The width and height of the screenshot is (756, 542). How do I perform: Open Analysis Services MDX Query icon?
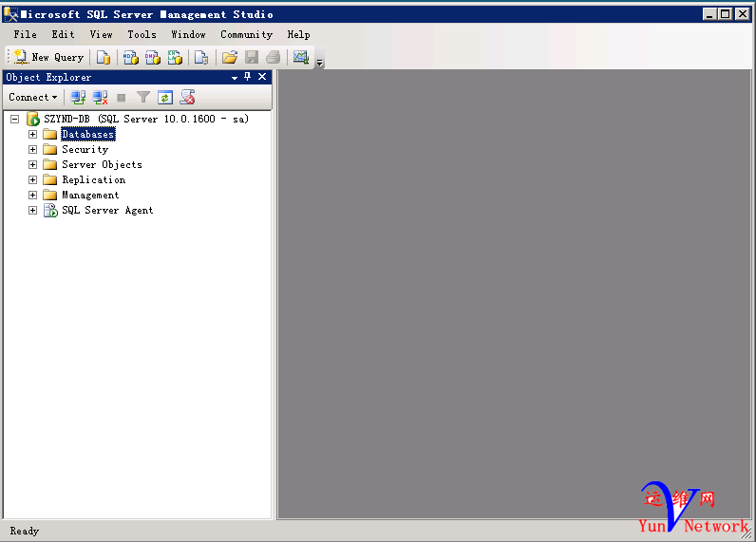pyautogui.click(x=131, y=57)
